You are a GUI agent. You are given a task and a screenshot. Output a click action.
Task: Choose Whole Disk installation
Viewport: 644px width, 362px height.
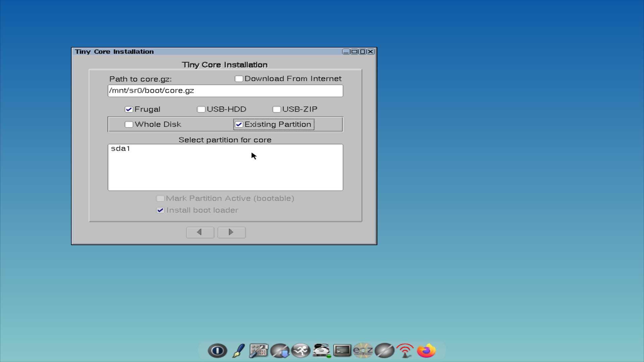129,124
